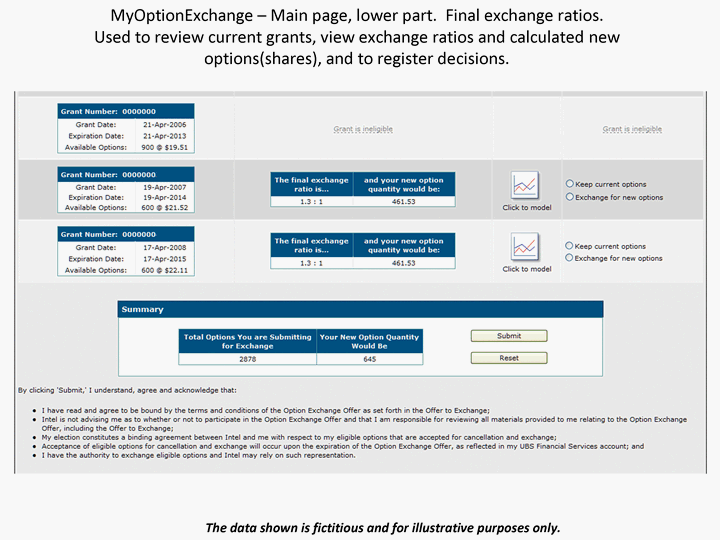
Task: Click the 19-Apr-2014 expiration date cell
Action: [x=163, y=198]
